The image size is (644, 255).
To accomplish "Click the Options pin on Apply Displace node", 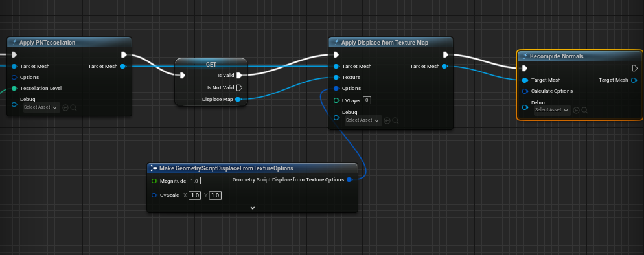I will (336, 89).
